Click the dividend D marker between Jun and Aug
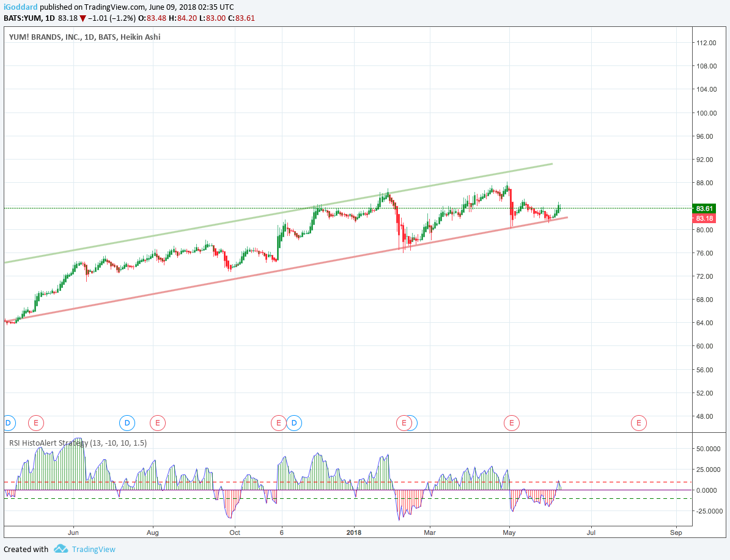Image resolution: width=730 pixels, height=560 pixels. click(x=127, y=423)
